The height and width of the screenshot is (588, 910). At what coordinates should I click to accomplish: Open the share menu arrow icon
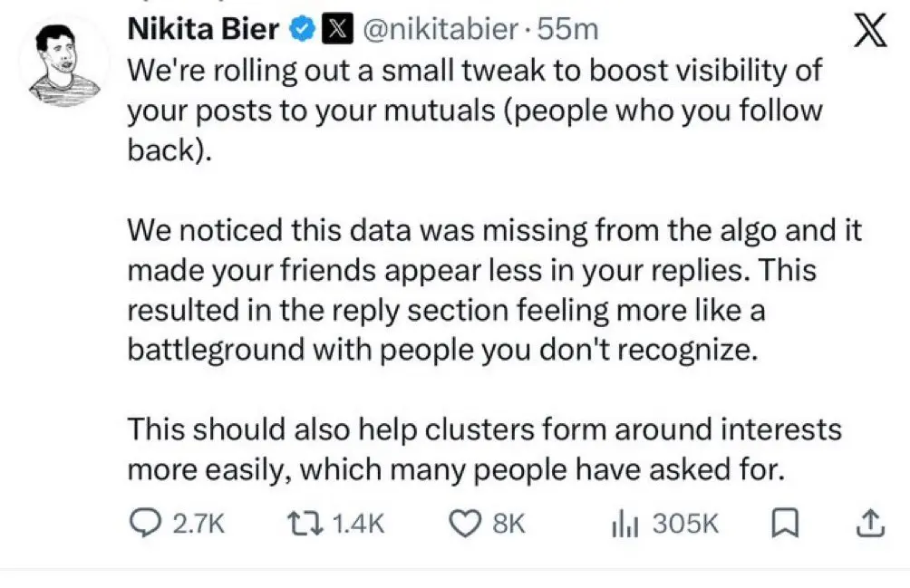870,523
